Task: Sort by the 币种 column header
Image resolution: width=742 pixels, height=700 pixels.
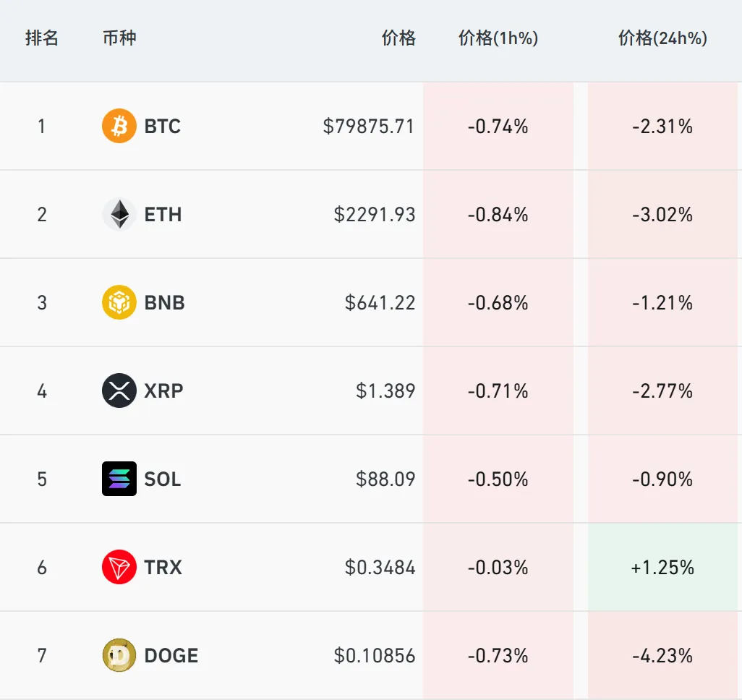Action: tap(119, 38)
